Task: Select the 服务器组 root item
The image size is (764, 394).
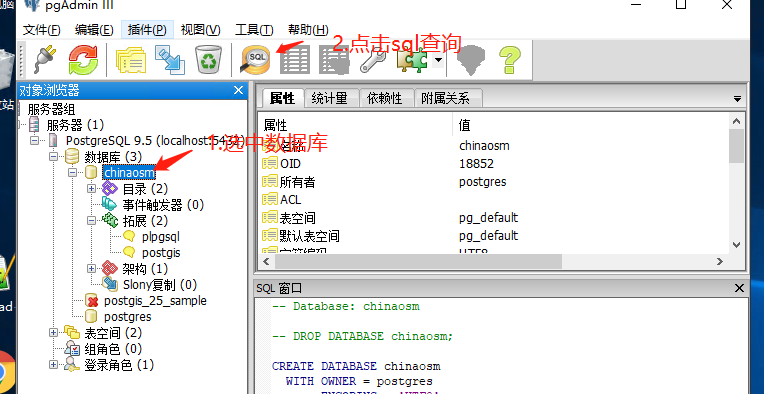Action: 51,110
